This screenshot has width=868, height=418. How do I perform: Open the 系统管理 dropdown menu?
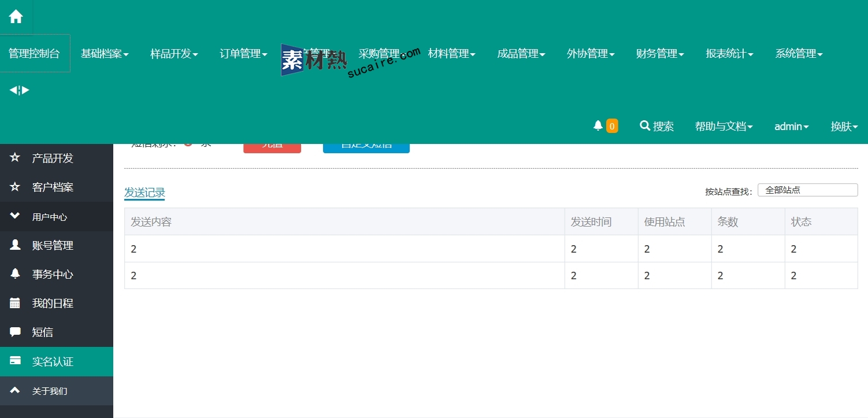click(799, 54)
